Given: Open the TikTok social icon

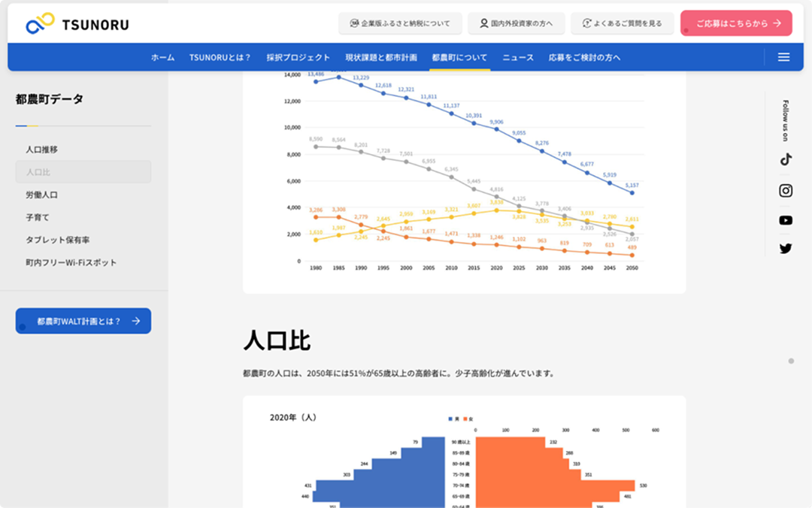Looking at the screenshot, I should (786, 159).
